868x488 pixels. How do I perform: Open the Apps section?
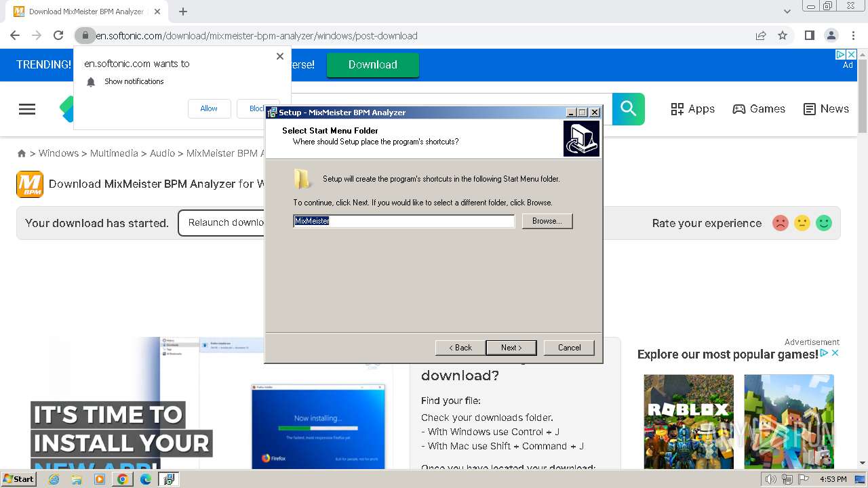[x=692, y=108]
